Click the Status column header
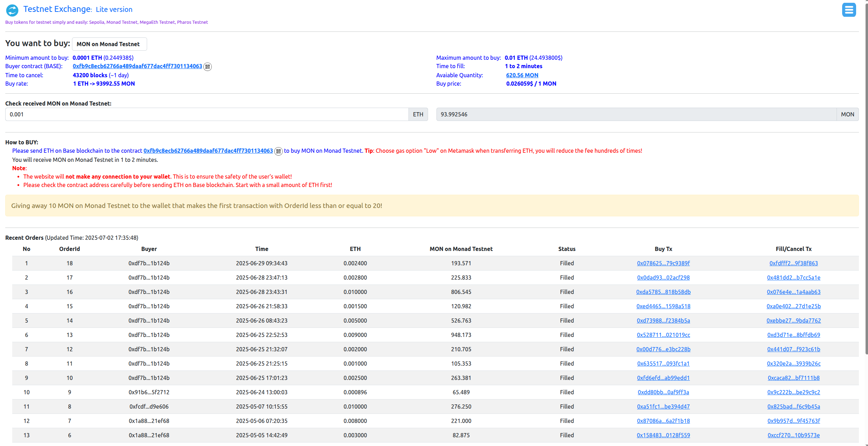 (567, 249)
